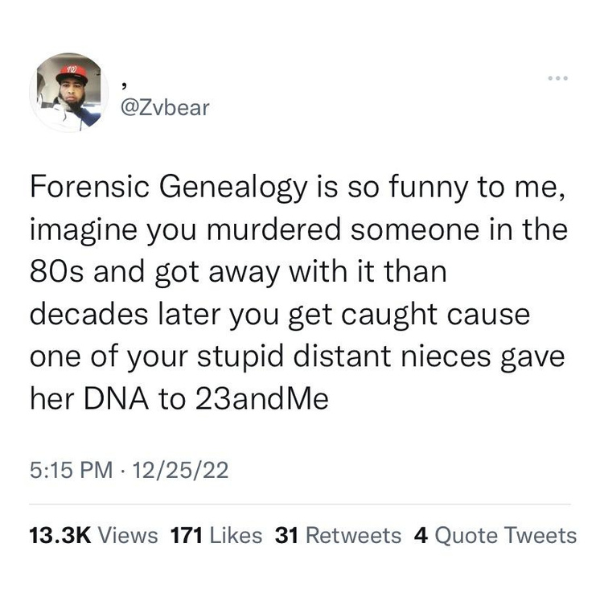This screenshot has width=600, height=600.
Task: Open the profile picture with red cap
Action: 69,92
